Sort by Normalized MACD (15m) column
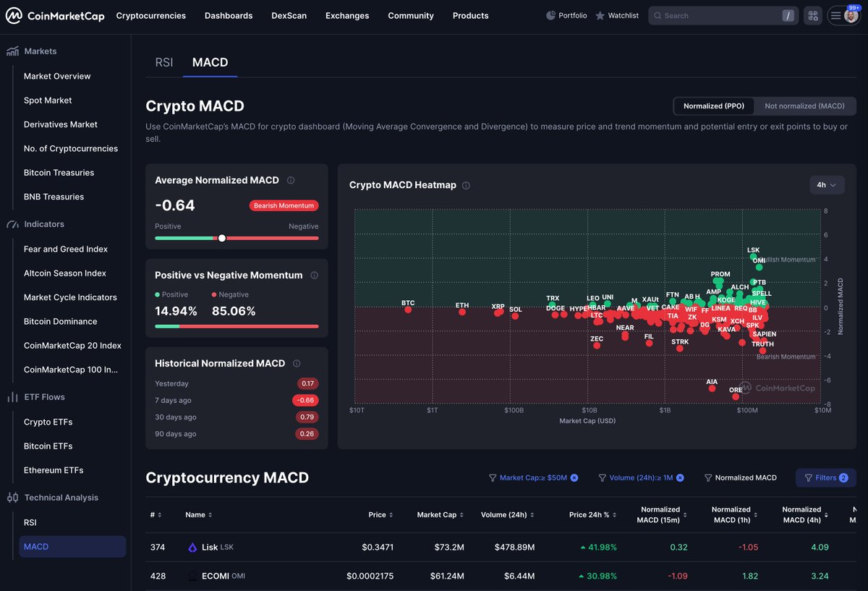Image resolution: width=868 pixels, height=591 pixels. (663, 514)
